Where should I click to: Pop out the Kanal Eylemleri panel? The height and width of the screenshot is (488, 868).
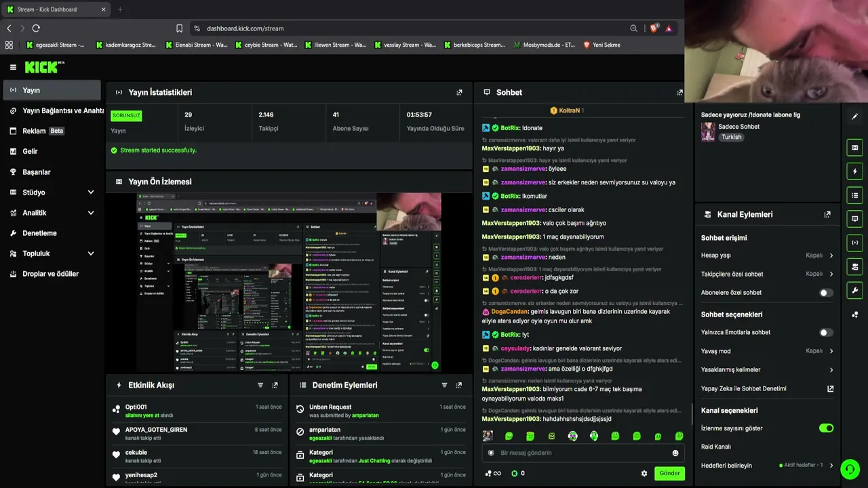click(x=827, y=214)
